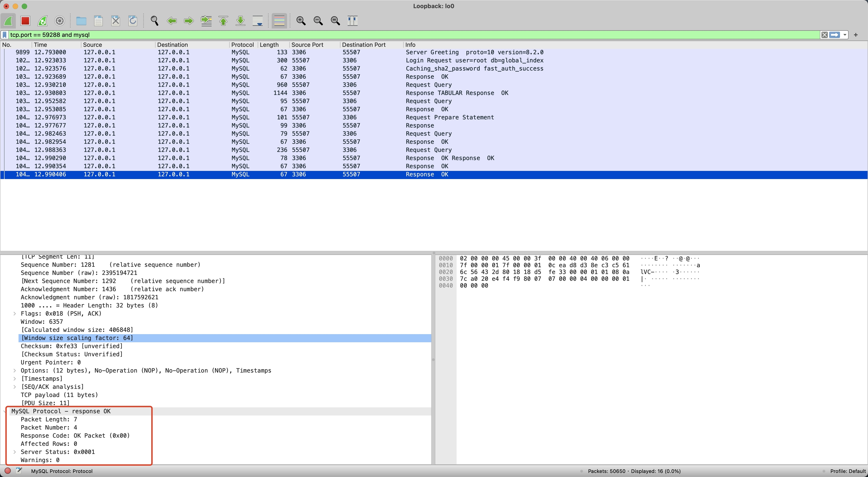Sort packets by Protocol column header

pyautogui.click(x=242, y=45)
